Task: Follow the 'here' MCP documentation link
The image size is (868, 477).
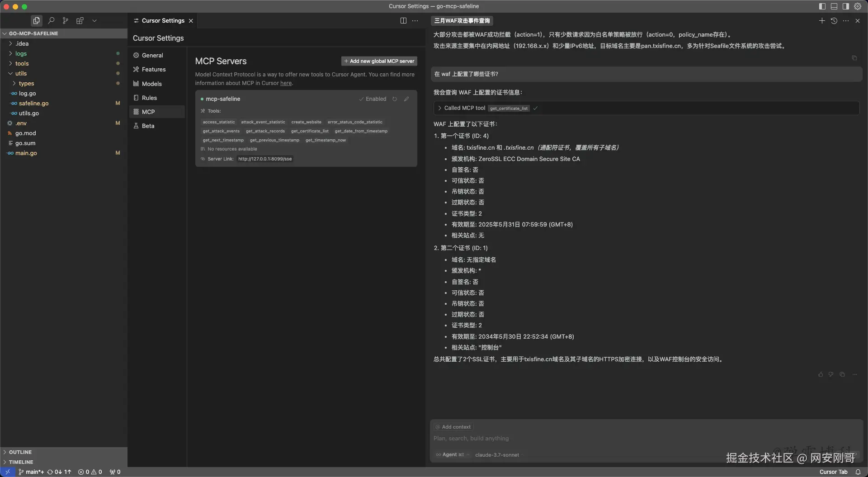Action: pos(286,83)
